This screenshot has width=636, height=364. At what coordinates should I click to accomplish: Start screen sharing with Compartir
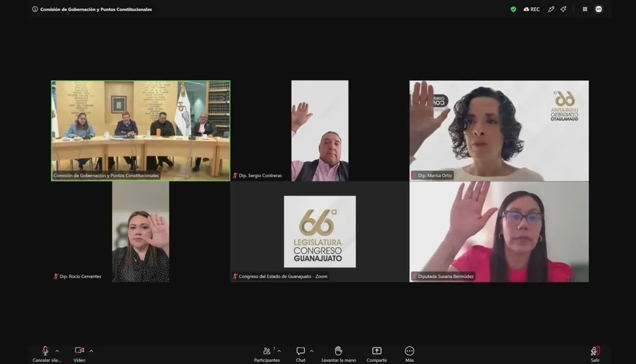pyautogui.click(x=377, y=354)
